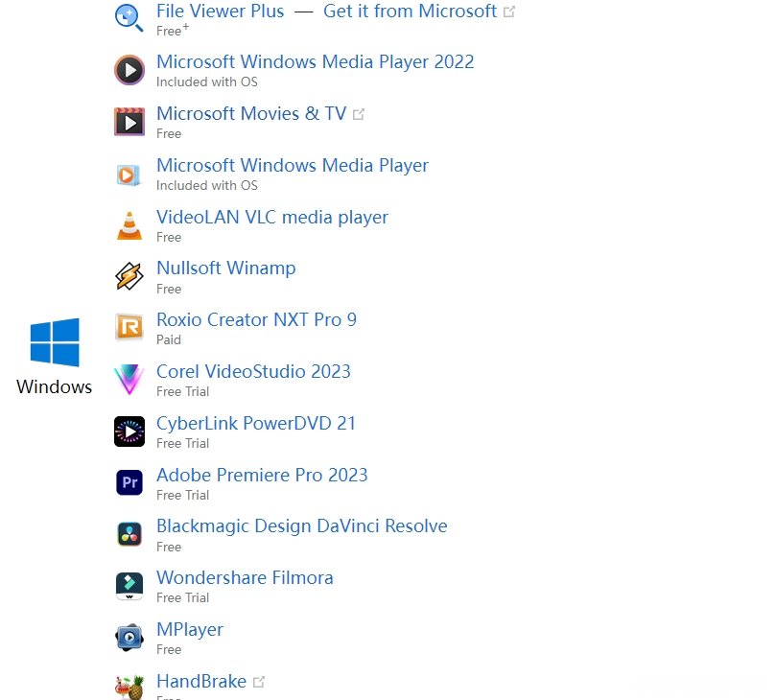Open the Wondershare Filmora link
The width and height of the screenshot is (775, 700).
[x=245, y=578]
